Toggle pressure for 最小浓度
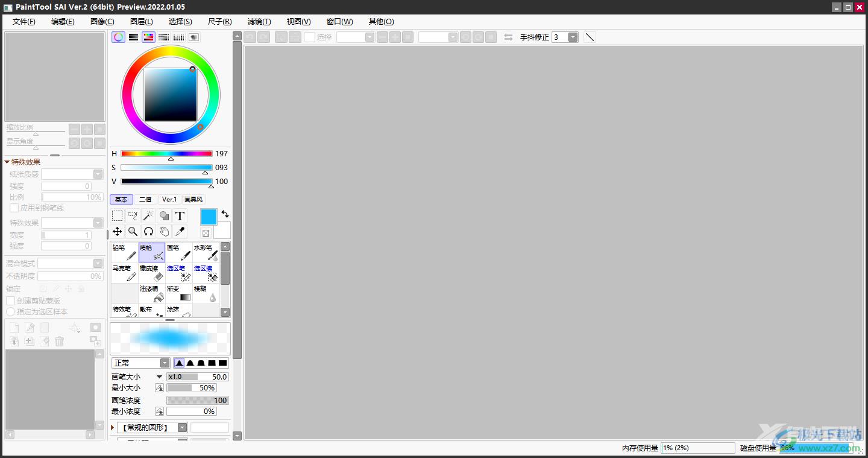The width and height of the screenshot is (868, 458). tap(159, 412)
